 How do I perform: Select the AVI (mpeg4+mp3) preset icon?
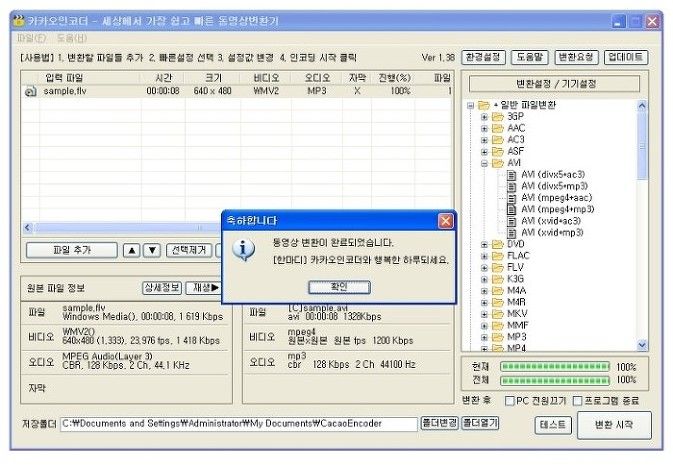click(x=511, y=210)
